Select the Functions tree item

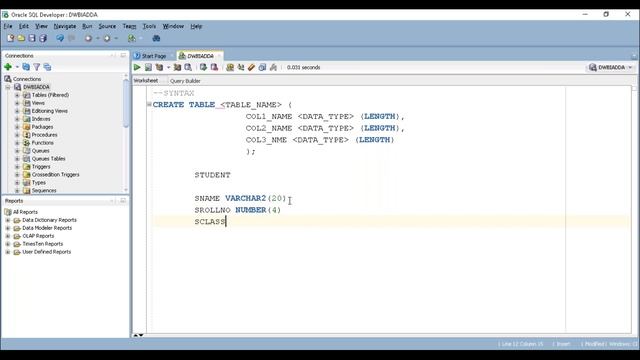point(42,143)
